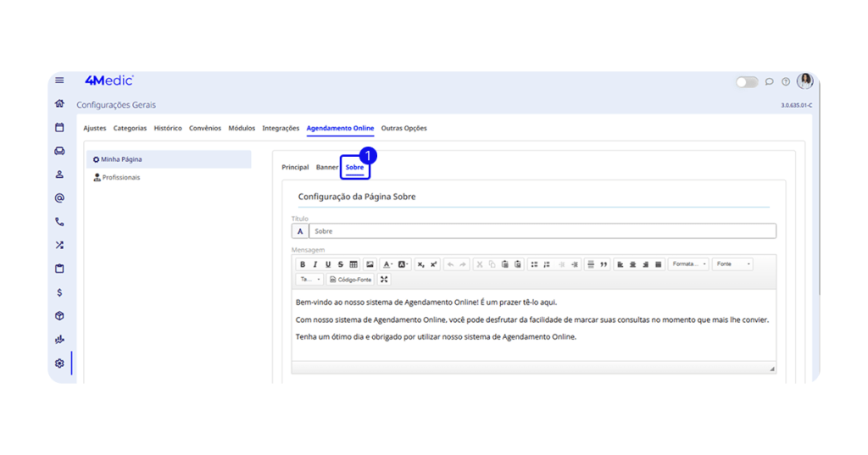Open the phone icon in the sidebar
This screenshot has width=868, height=455.
(x=59, y=222)
